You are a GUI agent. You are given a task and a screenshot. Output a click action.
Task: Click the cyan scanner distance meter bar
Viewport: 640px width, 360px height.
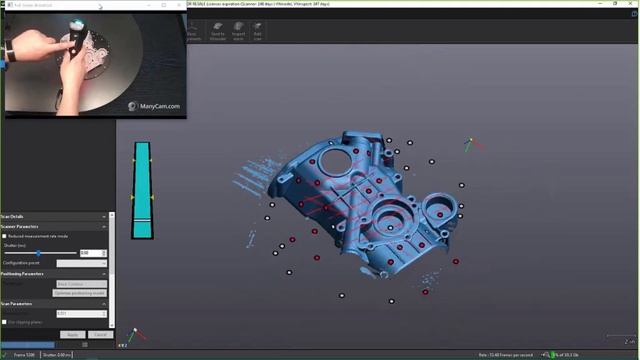[142, 190]
